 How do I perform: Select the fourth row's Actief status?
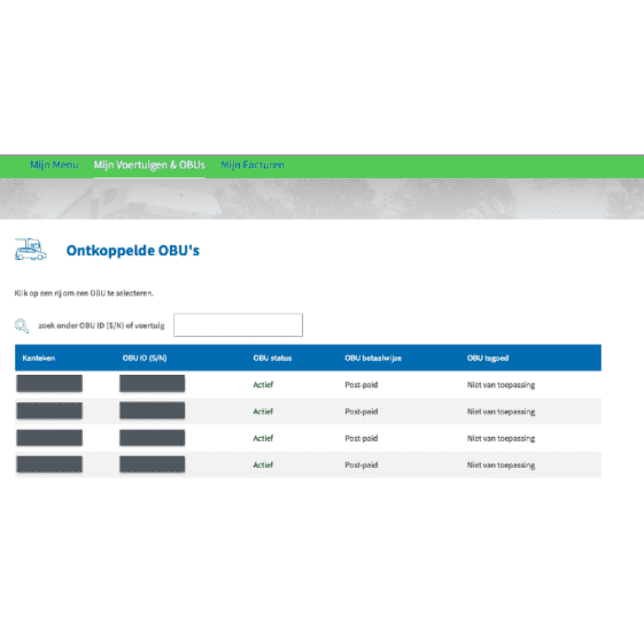point(263,465)
